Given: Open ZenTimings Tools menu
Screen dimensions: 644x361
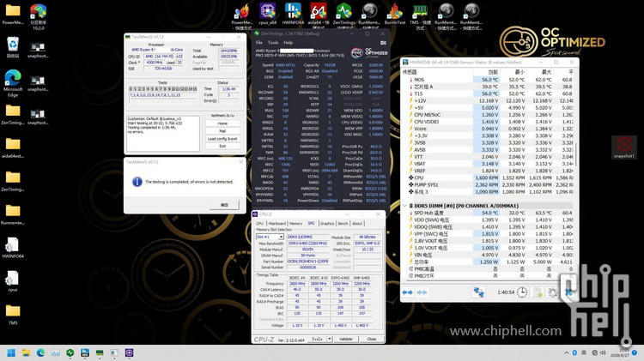Looking at the screenshot, I should 273,43.
